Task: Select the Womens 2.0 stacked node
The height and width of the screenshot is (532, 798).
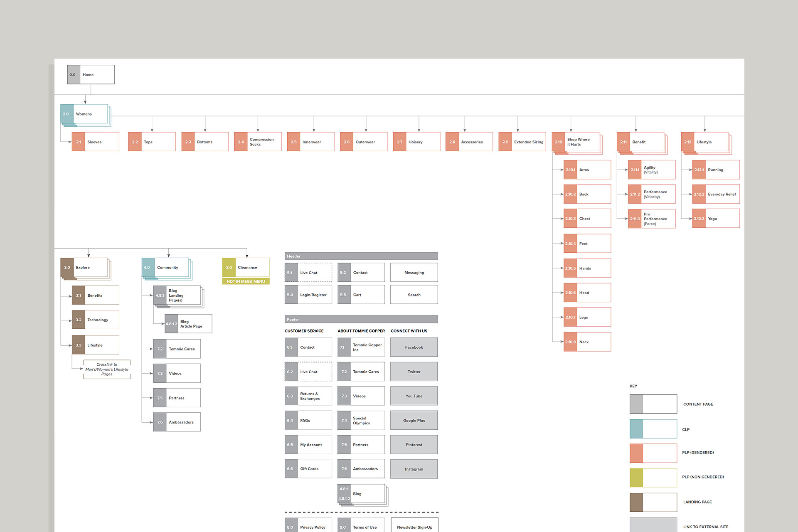Action: click(x=84, y=114)
